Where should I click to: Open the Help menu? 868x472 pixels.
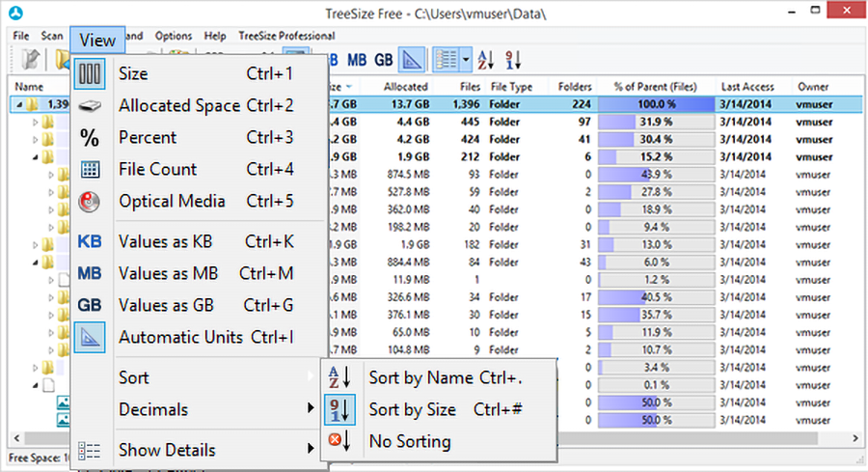[215, 36]
